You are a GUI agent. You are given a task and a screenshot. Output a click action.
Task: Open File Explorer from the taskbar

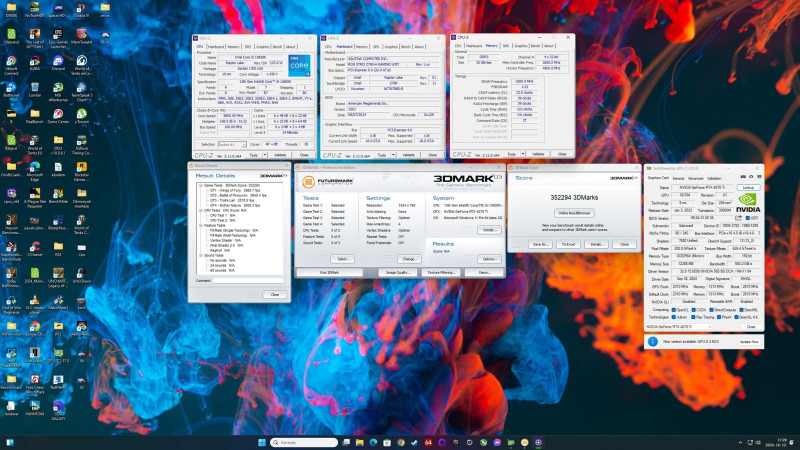359,442
